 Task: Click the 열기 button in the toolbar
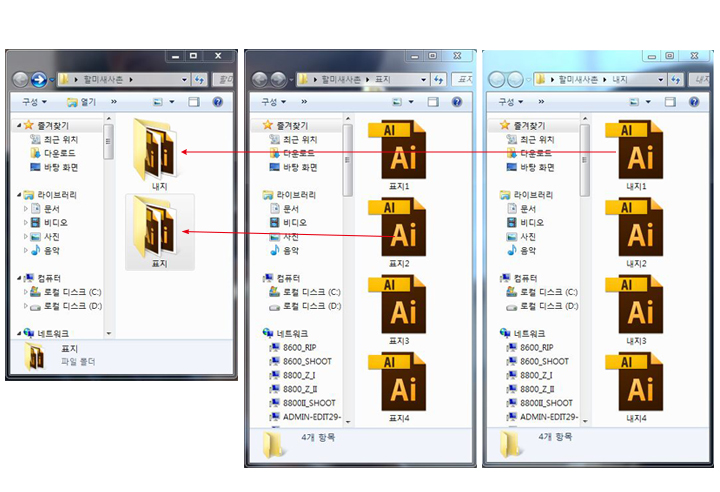[82, 102]
